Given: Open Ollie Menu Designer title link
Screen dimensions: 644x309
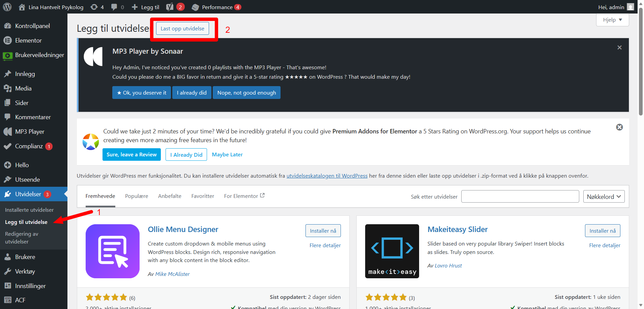Looking at the screenshot, I should click(183, 230).
